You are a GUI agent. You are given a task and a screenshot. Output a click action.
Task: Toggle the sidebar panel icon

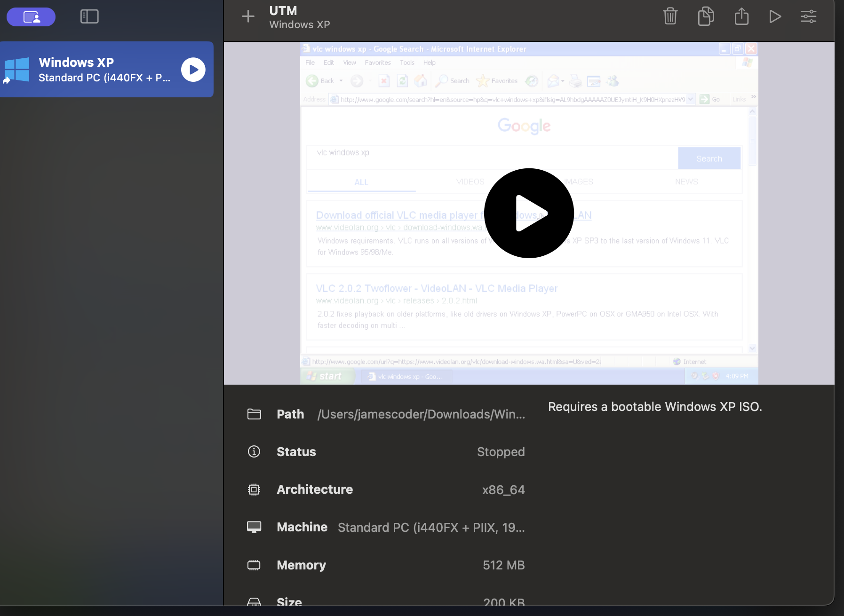(x=89, y=17)
